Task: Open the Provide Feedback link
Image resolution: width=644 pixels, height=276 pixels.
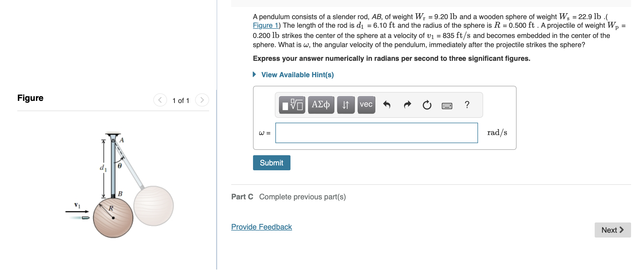Action: (x=261, y=227)
